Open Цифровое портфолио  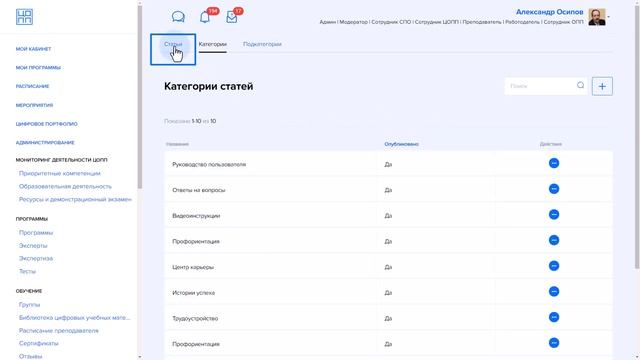coord(47,124)
